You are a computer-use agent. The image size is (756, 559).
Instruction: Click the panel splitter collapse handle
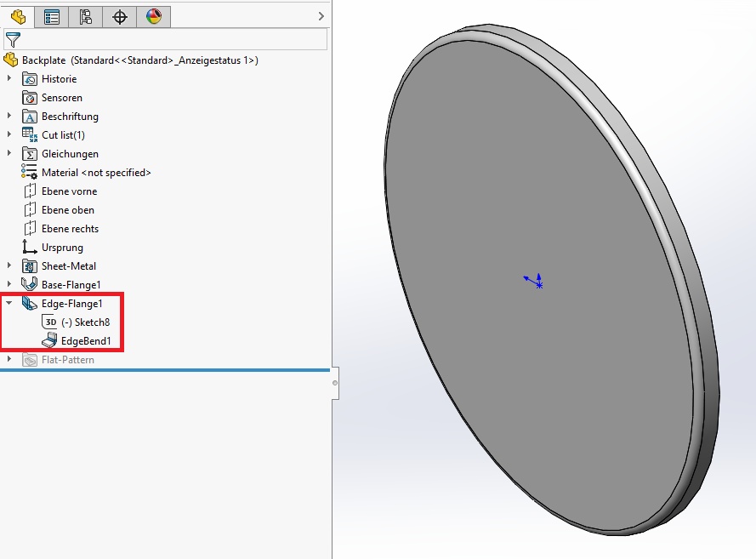(x=335, y=383)
